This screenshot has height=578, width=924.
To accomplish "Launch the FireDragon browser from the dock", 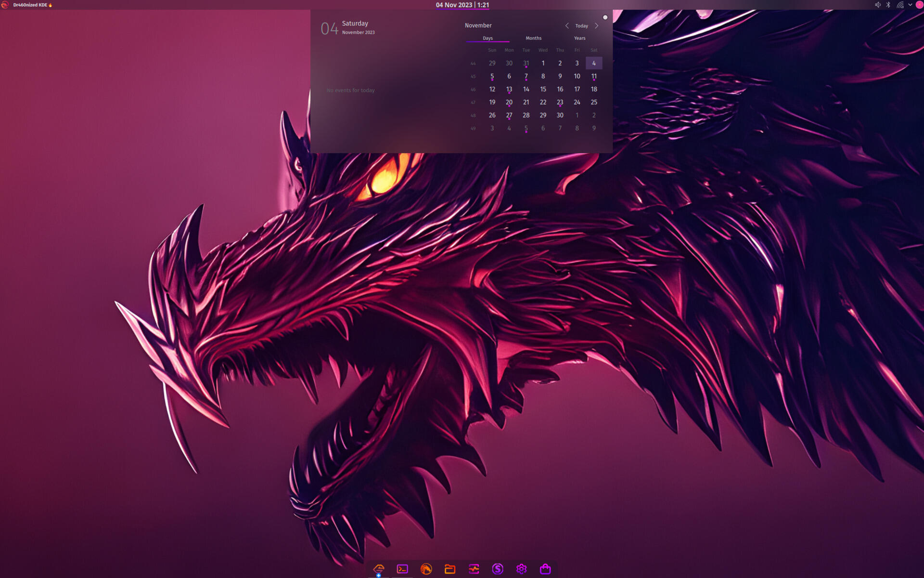I will point(426,569).
